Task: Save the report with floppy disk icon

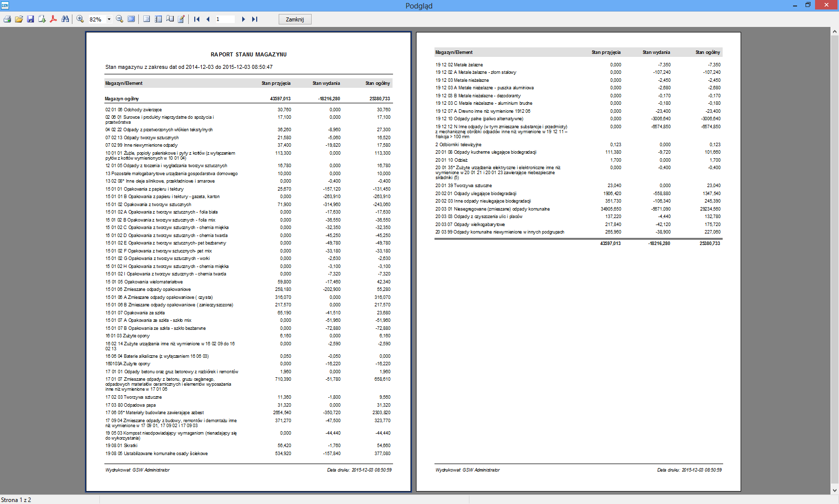Action: tap(30, 19)
